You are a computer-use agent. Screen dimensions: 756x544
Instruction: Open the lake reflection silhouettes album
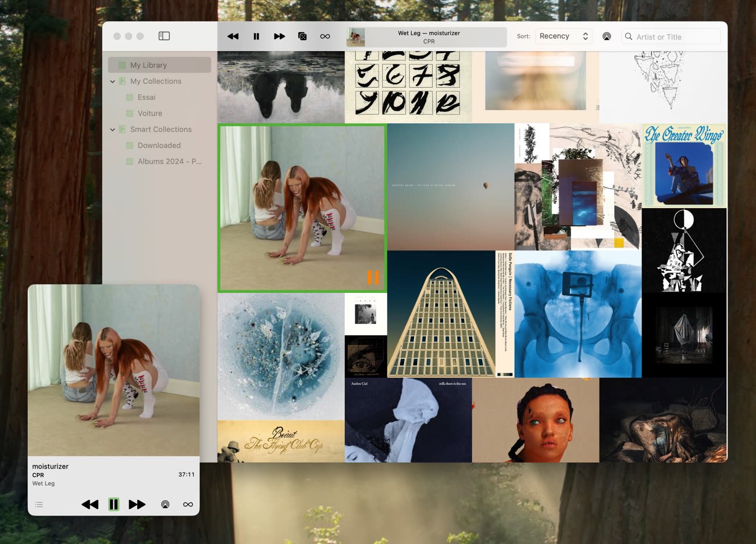281,87
